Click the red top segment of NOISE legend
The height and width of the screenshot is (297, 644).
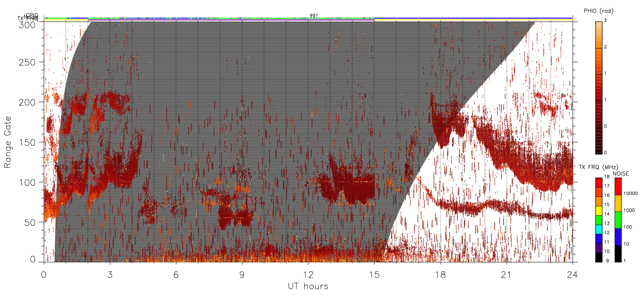coord(618,186)
